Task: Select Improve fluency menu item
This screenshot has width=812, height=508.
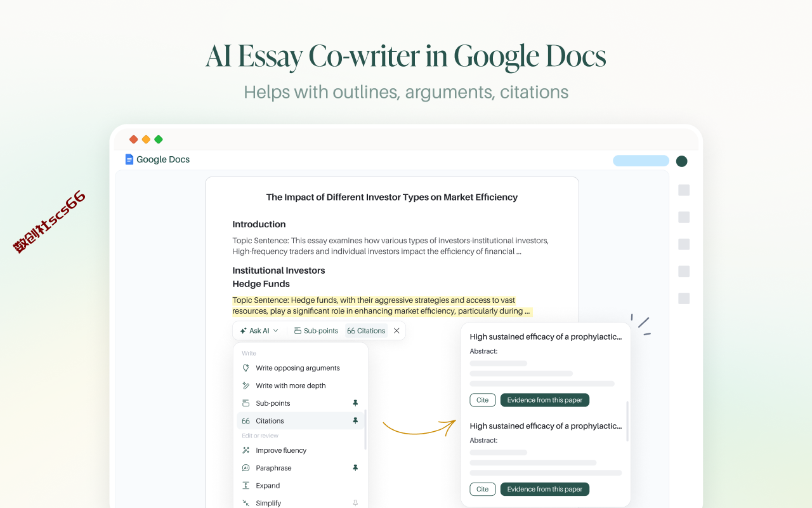Action: (x=301, y=450)
